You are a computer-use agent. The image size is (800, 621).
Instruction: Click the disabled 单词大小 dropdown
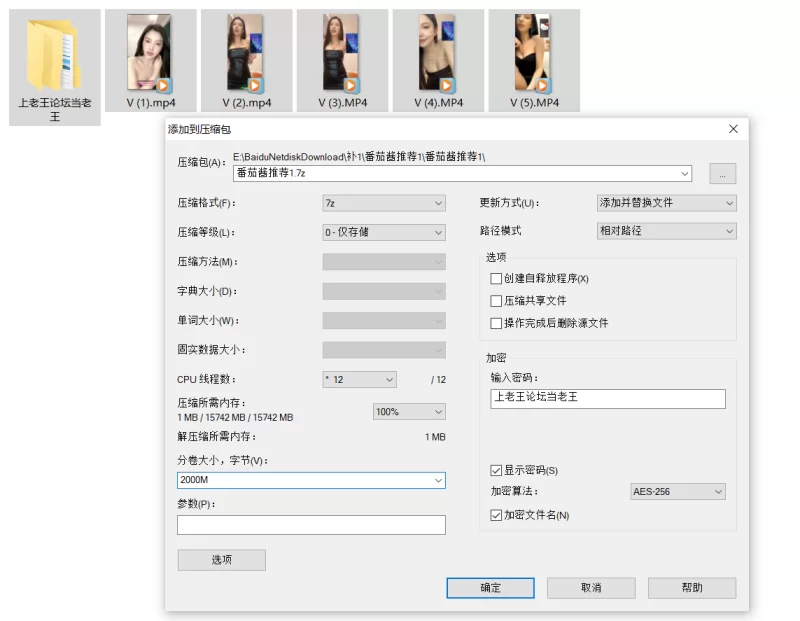pos(384,321)
